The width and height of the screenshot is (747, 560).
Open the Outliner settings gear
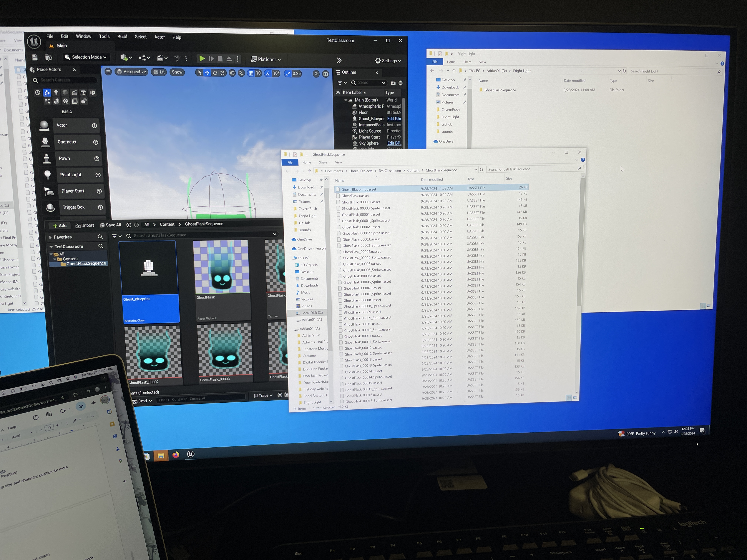pos(401,83)
